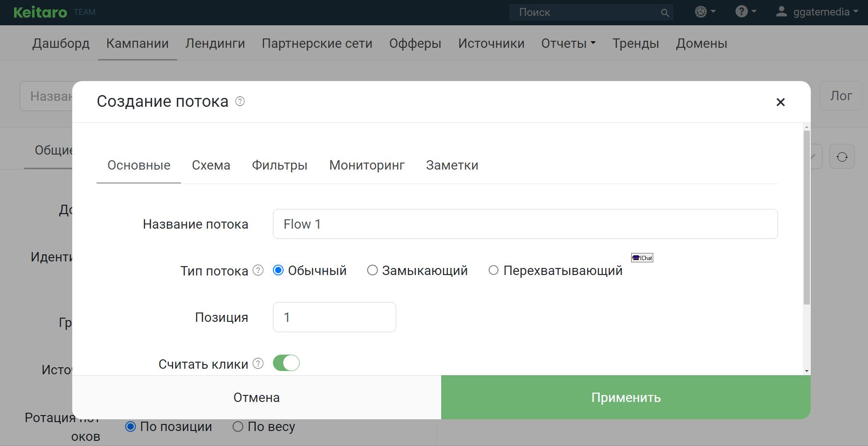Switch to the Схема tab
The height and width of the screenshot is (446, 868).
(x=211, y=165)
